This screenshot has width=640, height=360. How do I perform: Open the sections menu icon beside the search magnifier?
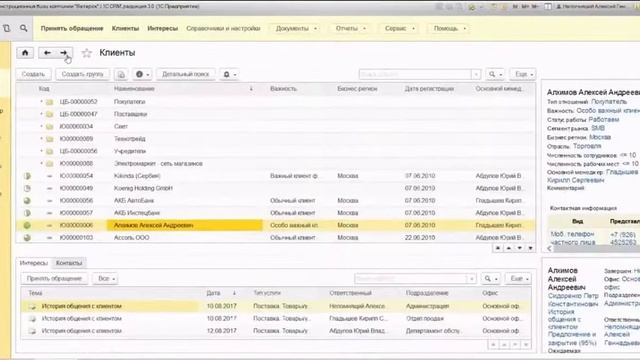click(x=7, y=28)
